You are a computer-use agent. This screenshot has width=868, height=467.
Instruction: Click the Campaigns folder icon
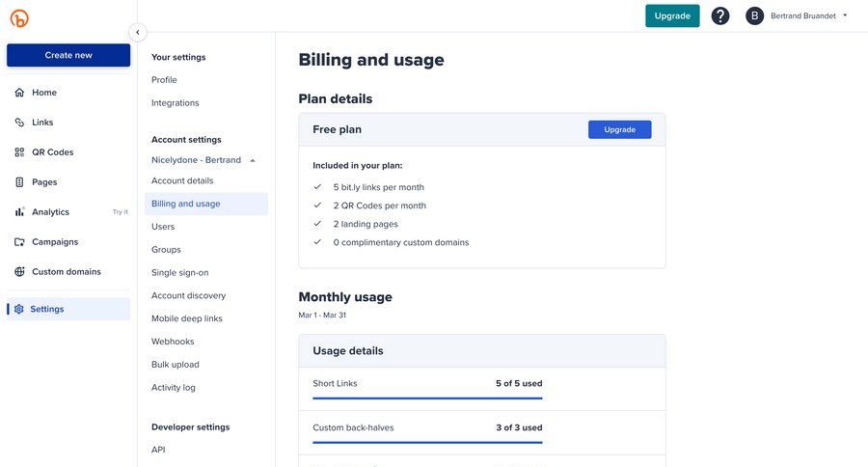[19, 242]
